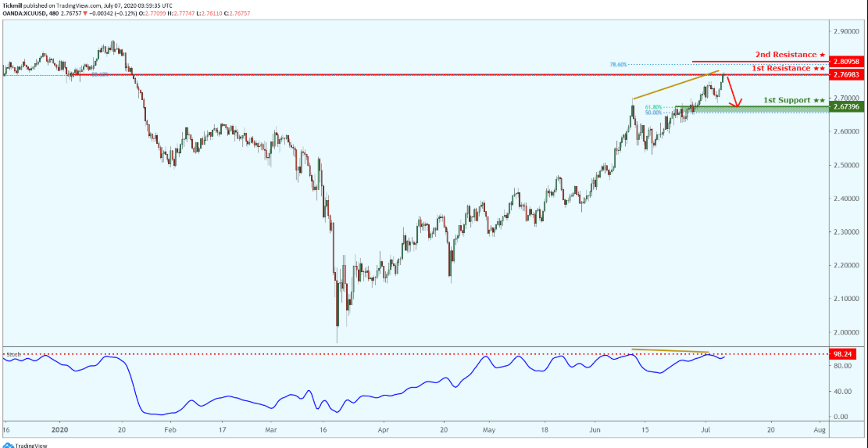Click the May label on time axis

click(488, 428)
